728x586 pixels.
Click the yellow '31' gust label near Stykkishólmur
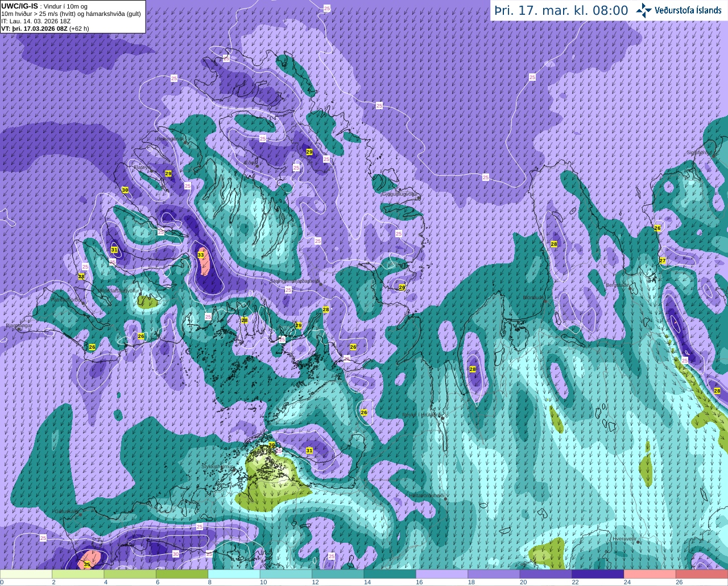(x=309, y=451)
